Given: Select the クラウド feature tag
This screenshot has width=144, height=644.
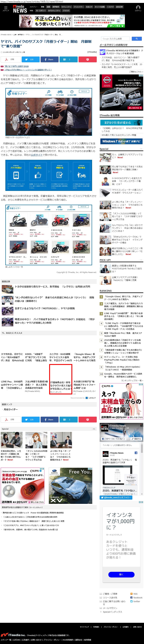Looking at the screenshot, I should click(x=66, y=11).
